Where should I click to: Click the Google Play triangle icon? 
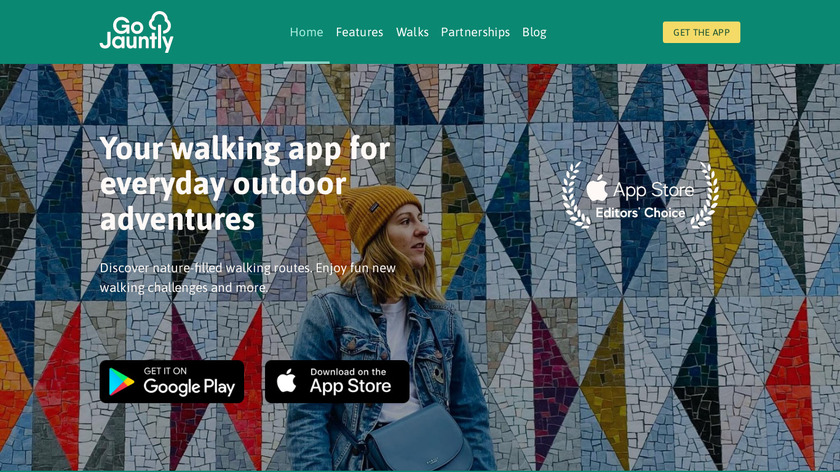point(121,382)
